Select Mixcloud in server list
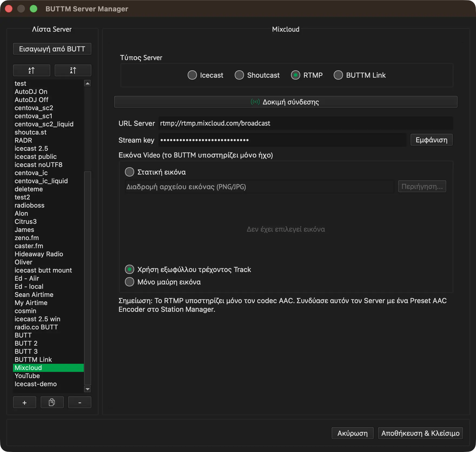Image resolution: width=476 pixels, height=452 pixels. pos(48,368)
